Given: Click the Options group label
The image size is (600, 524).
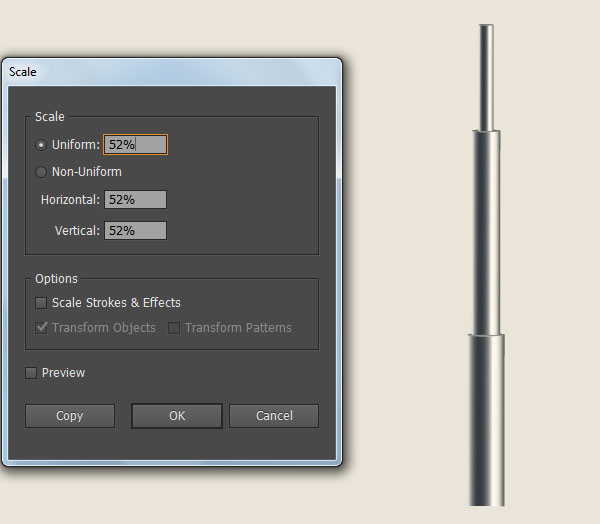Looking at the screenshot, I should pyautogui.click(x=56, y=279).
